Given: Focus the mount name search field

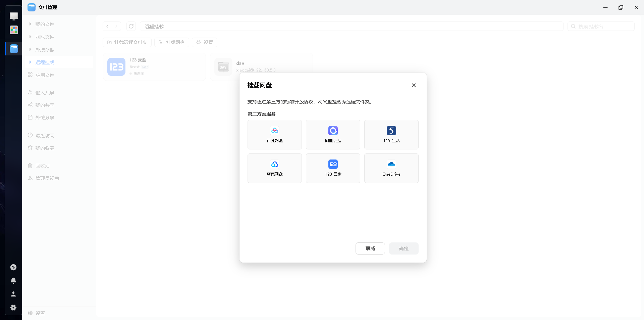Looking at the screenshot, I should (601, 26).
